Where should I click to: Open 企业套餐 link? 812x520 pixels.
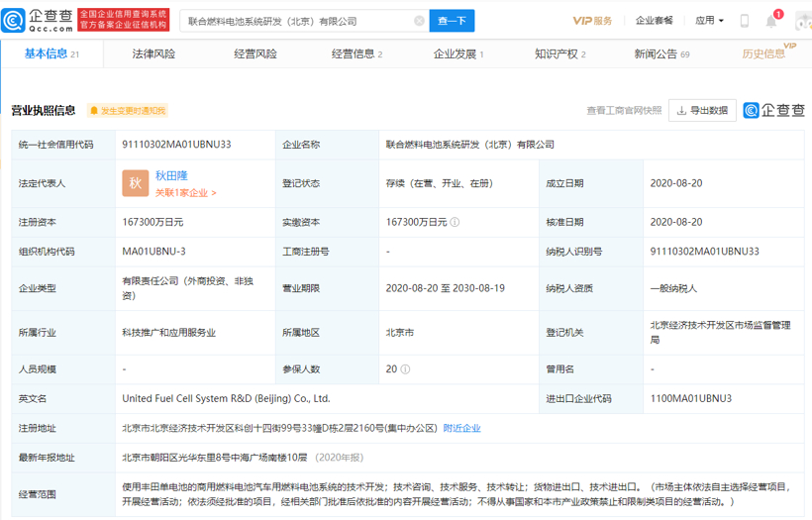(654, 21)
